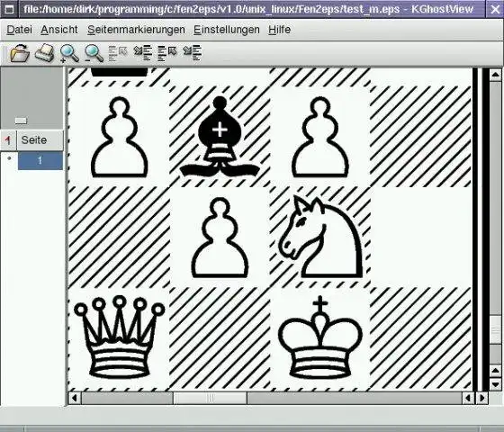
Task: Click the red flag column header
Action: [8, 140]
